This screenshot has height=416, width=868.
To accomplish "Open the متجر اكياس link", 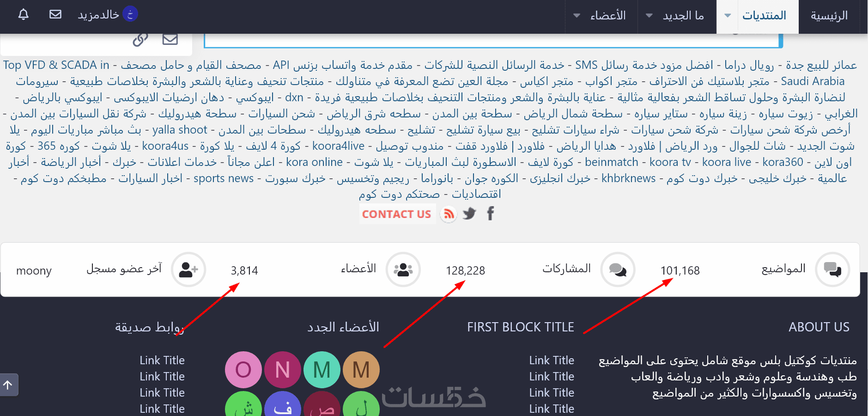I will coord(546,81).
